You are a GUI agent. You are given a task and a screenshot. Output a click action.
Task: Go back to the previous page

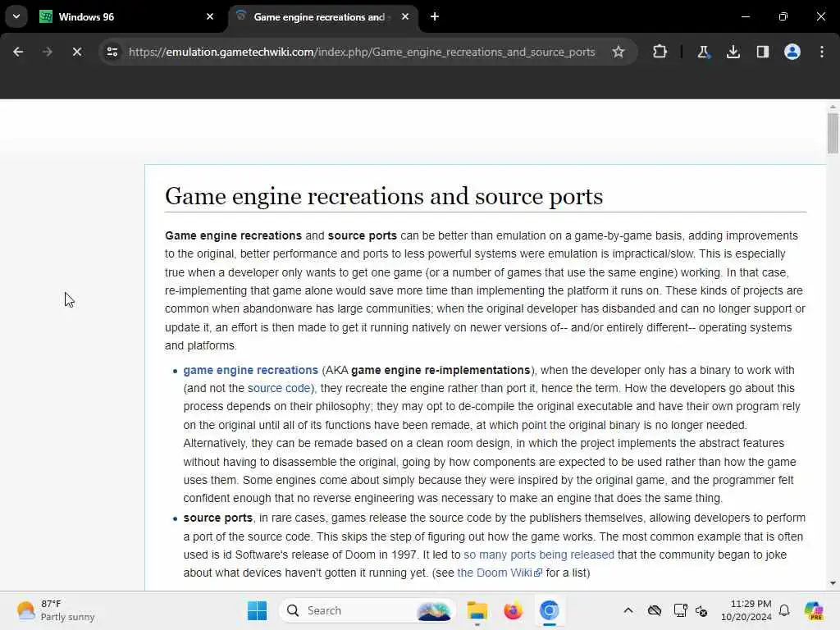[x=18, y=52]
